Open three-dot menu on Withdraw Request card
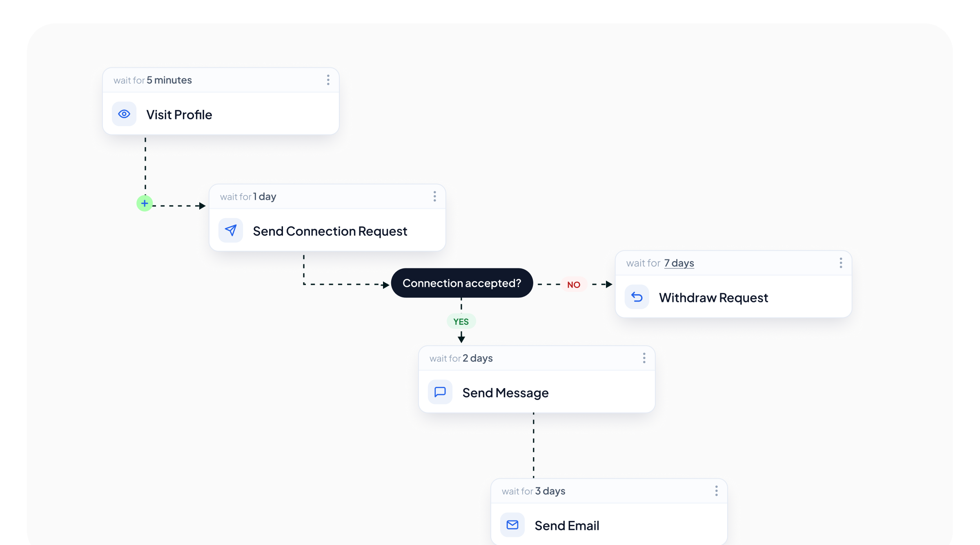The height and width of the screenshot is (545, 980). pyautogui.click(x=841, y=263)
